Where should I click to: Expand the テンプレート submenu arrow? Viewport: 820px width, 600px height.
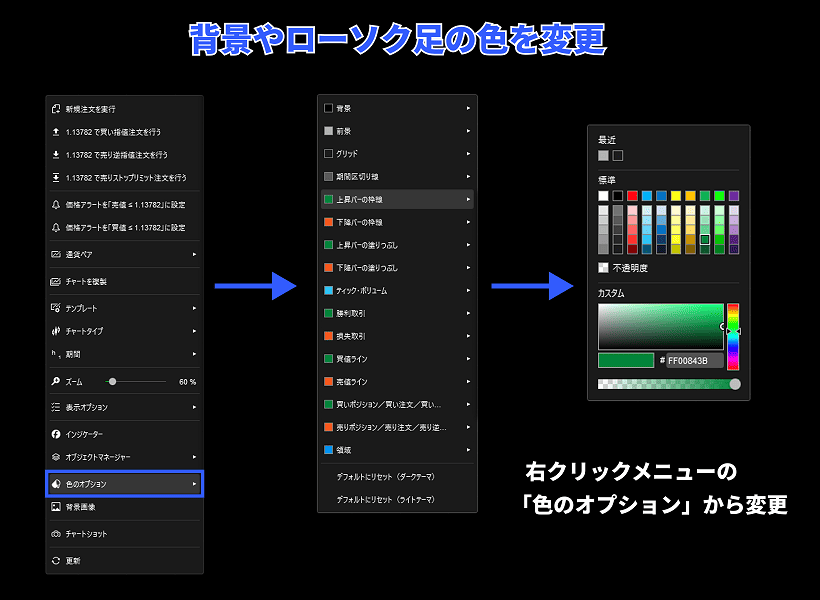click(x=195, y=308)
